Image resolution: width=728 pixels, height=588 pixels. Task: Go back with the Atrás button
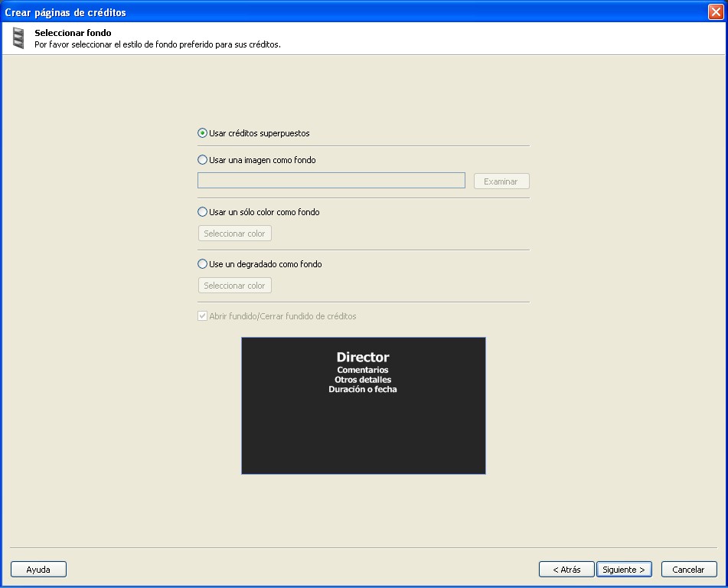[566, 570]
